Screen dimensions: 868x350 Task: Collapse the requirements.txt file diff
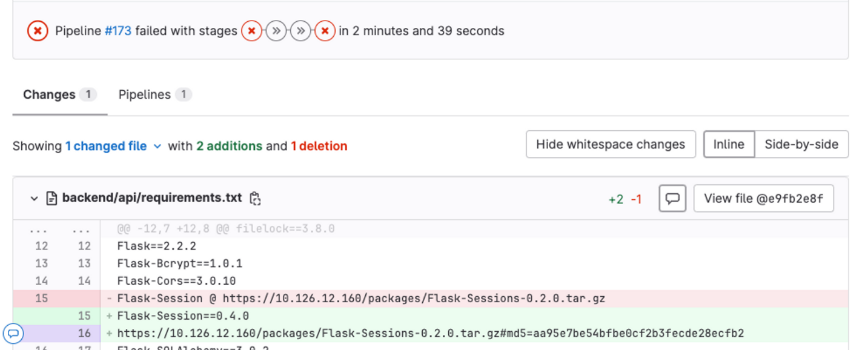point(34,199)
